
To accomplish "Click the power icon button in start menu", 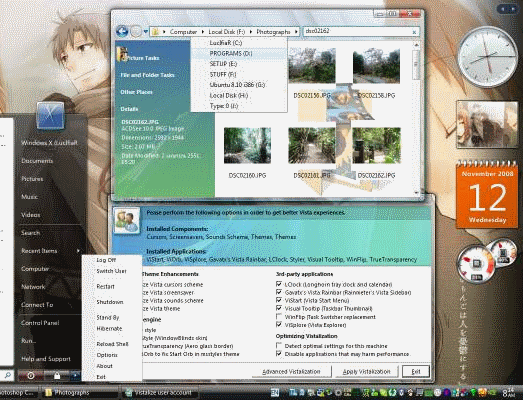I will (31, 376).
